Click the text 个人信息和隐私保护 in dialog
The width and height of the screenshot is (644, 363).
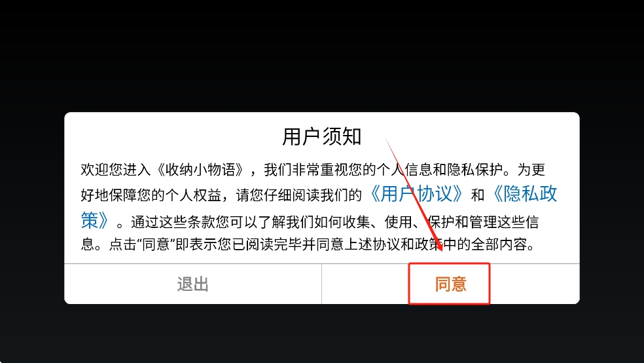tap(439, 169)
